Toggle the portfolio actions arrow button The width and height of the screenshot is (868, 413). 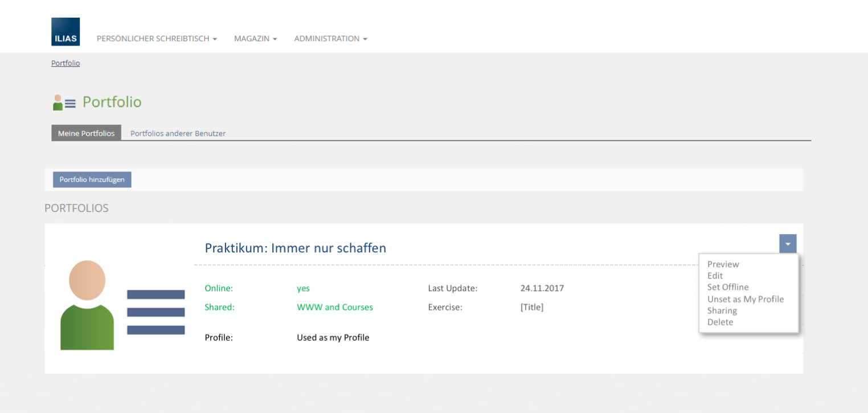[788, 244]
